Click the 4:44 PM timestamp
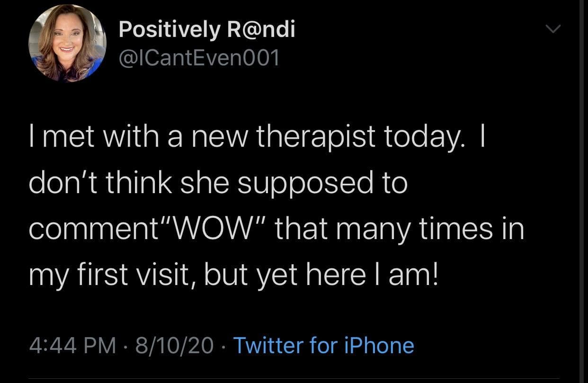Screen dimensions: 588x383 [x=72, y=345]
